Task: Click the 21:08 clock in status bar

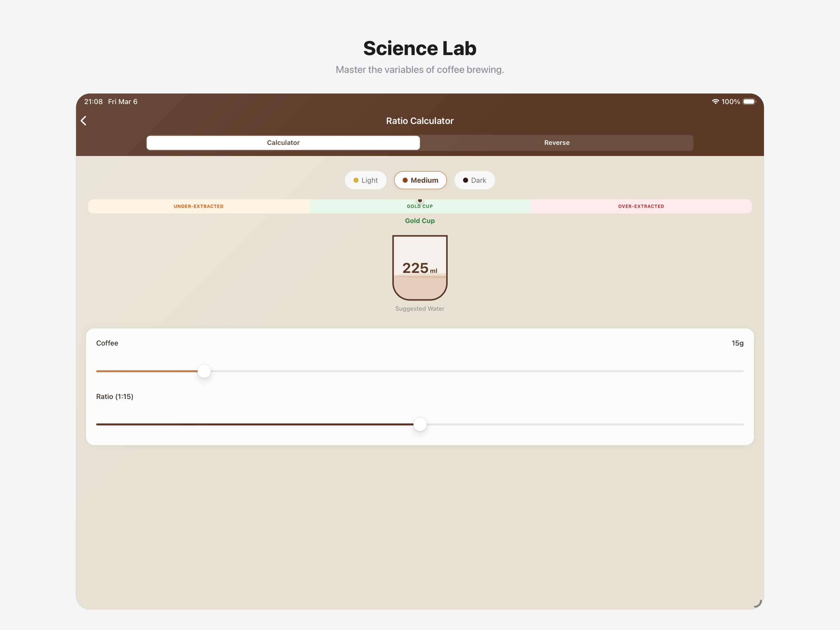Action: [x=93, y=102]
